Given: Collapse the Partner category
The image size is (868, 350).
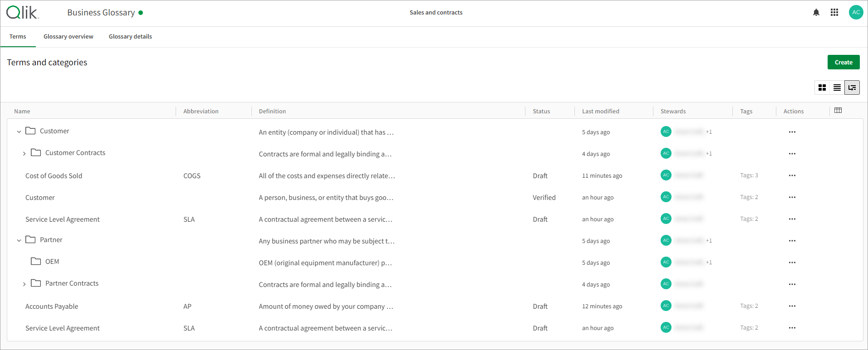Looking at the screenshot, I should pyautogui.click(x=19, y=240).
